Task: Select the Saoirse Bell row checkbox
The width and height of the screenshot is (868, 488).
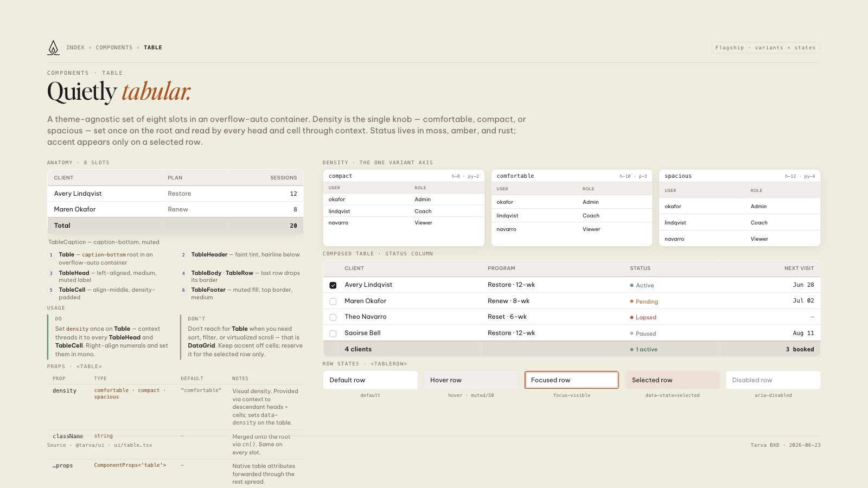Action: (333, 333)
